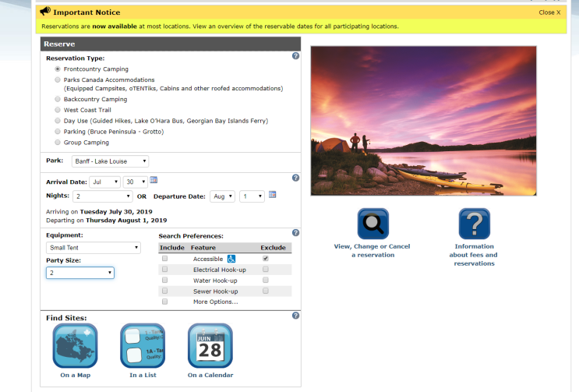Click the Sewer Hook-up feature label
The image size is (579, 392).
pyautogui.click(x=216, y=291)
